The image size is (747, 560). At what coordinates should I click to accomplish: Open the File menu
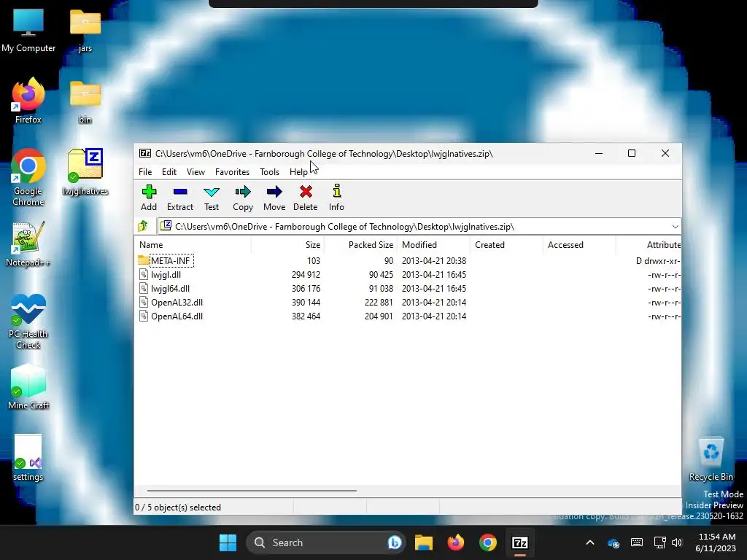point(145,172)
